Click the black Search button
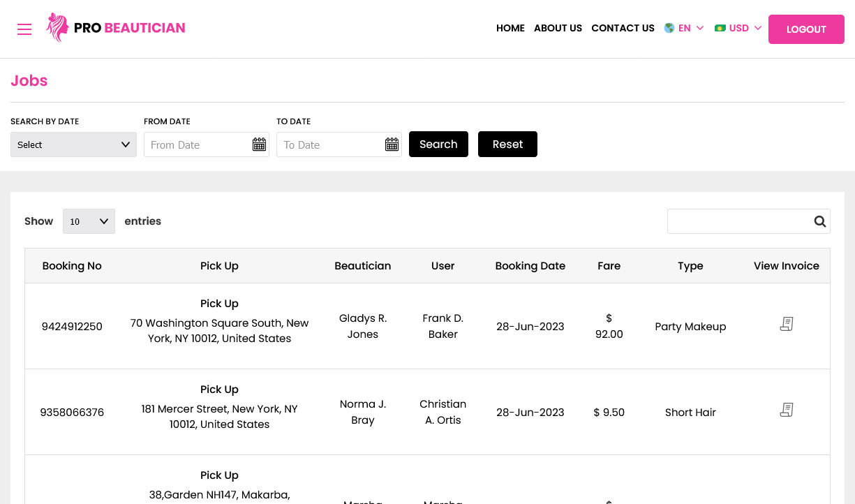 438,144
